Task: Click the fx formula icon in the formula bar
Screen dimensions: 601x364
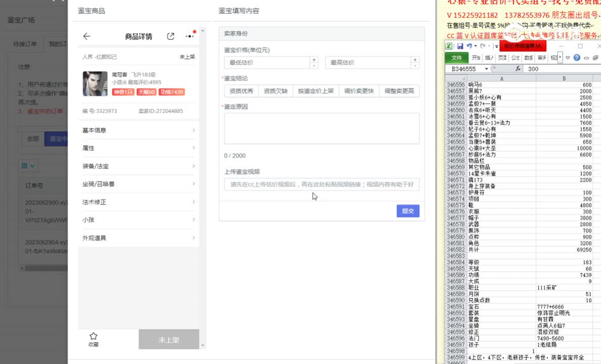Action: [x=518, y=68]
